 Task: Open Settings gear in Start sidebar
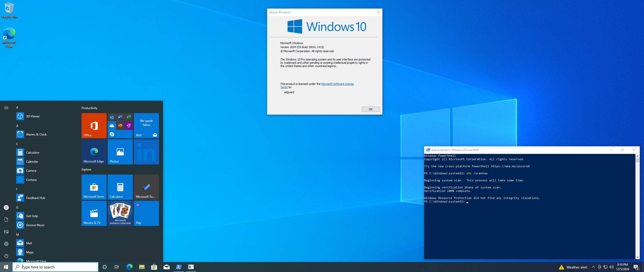(x=6, y=244)
